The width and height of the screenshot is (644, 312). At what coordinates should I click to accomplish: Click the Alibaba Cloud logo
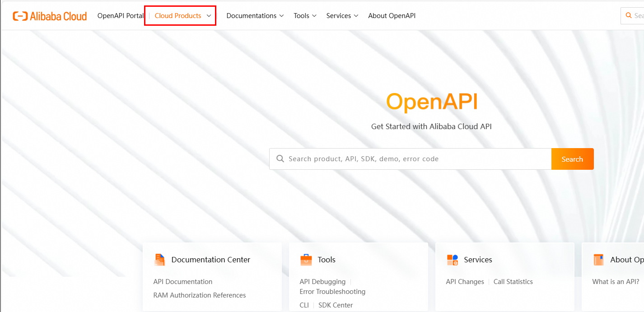pyautogui.click(x=50, y=16)
